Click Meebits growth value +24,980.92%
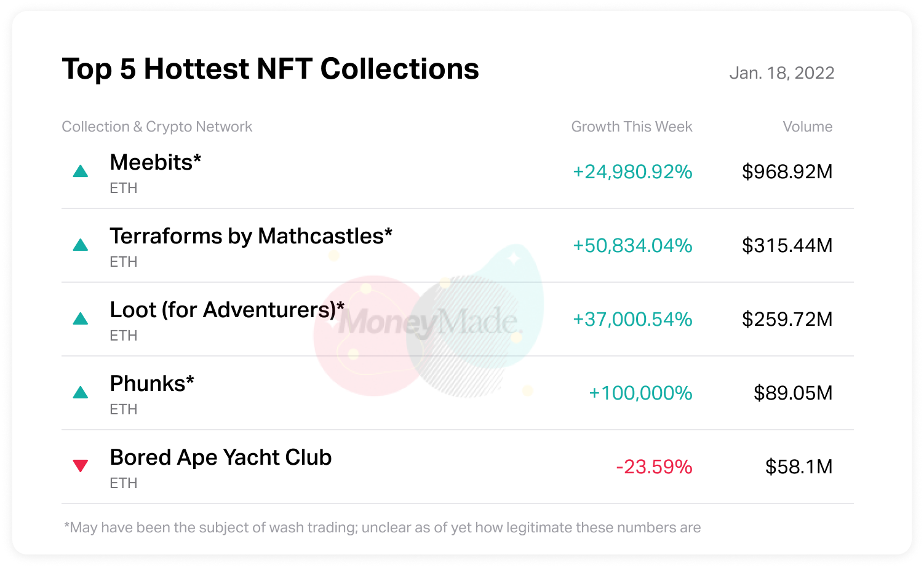 [632, 172]
